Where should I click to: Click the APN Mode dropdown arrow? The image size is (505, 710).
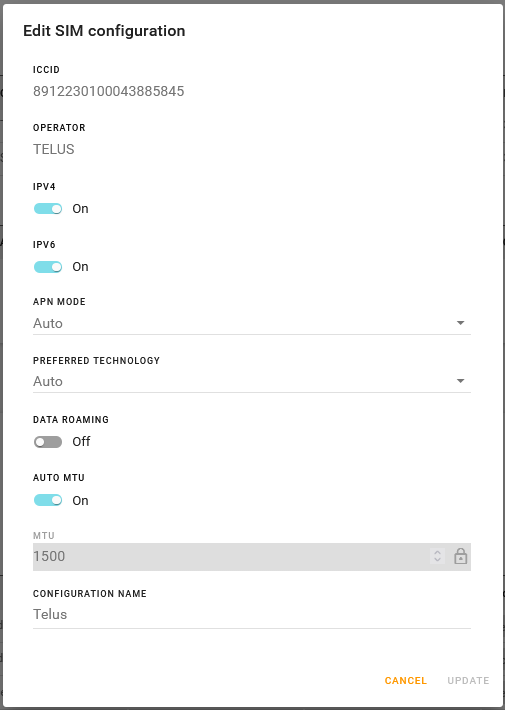[x=460, y=323]
